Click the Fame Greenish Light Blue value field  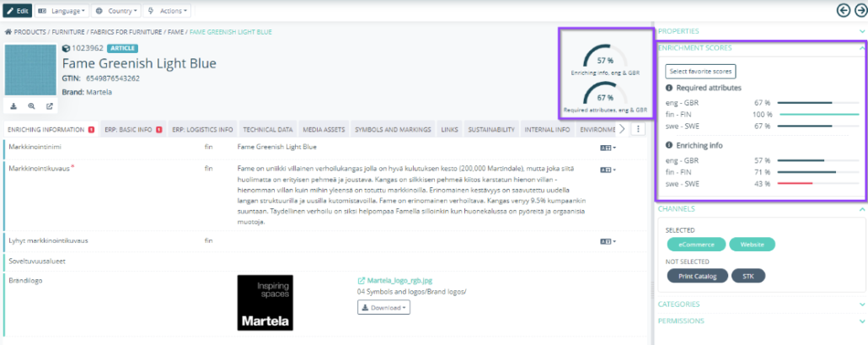click(276, 148)
